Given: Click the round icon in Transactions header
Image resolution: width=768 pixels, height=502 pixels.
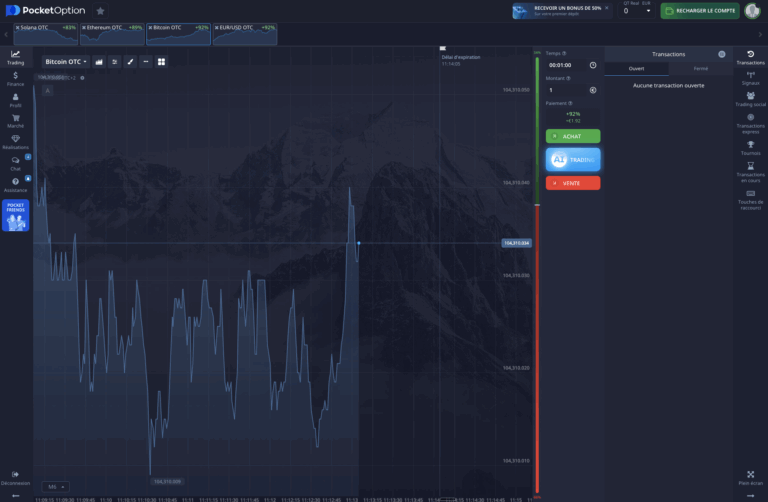Looking at the screenshot, I should click(721, 54).
